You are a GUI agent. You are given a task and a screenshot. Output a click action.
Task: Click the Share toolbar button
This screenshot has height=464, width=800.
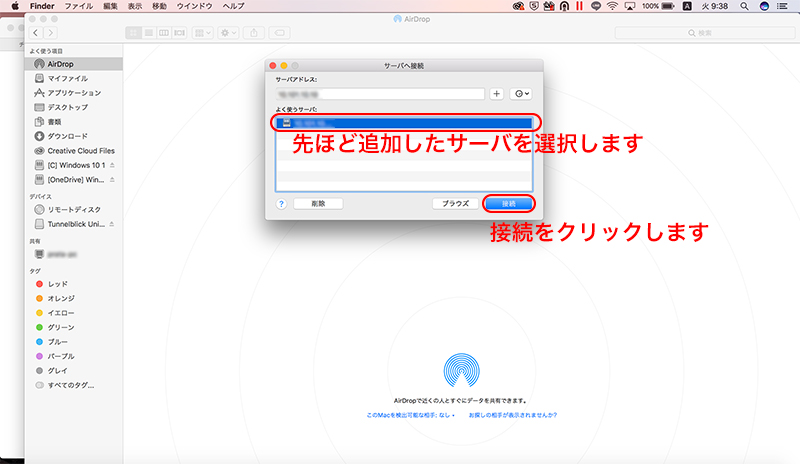click(x=254, y=33)
